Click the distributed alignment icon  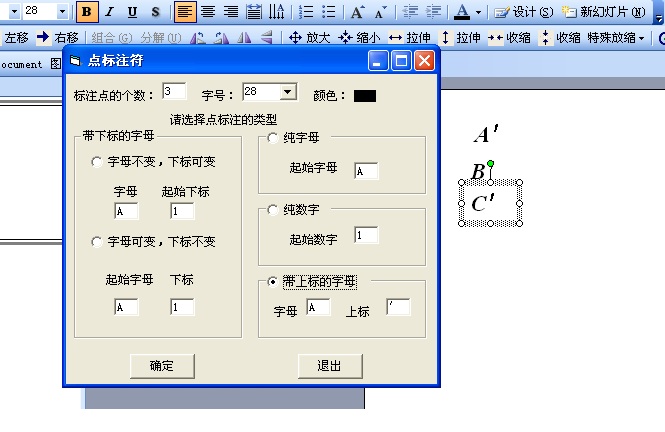click(x=254, y=12)
